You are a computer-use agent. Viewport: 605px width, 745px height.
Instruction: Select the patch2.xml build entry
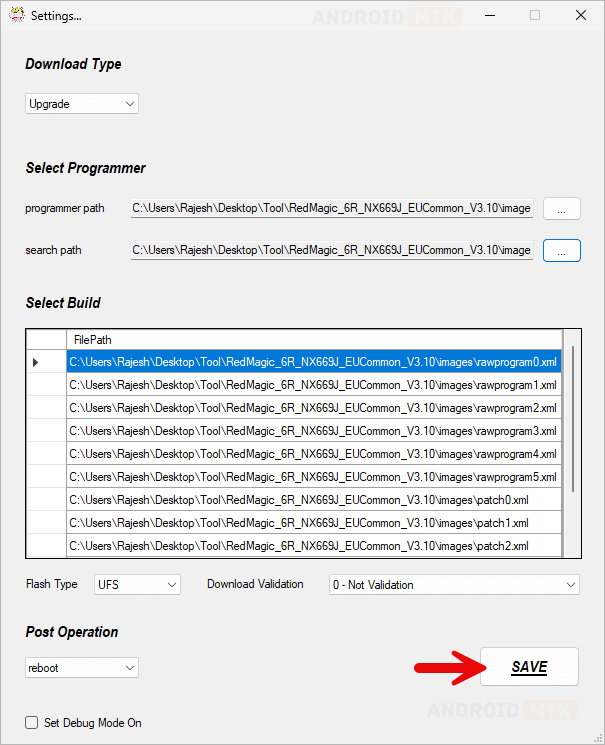tap(313, 546)
